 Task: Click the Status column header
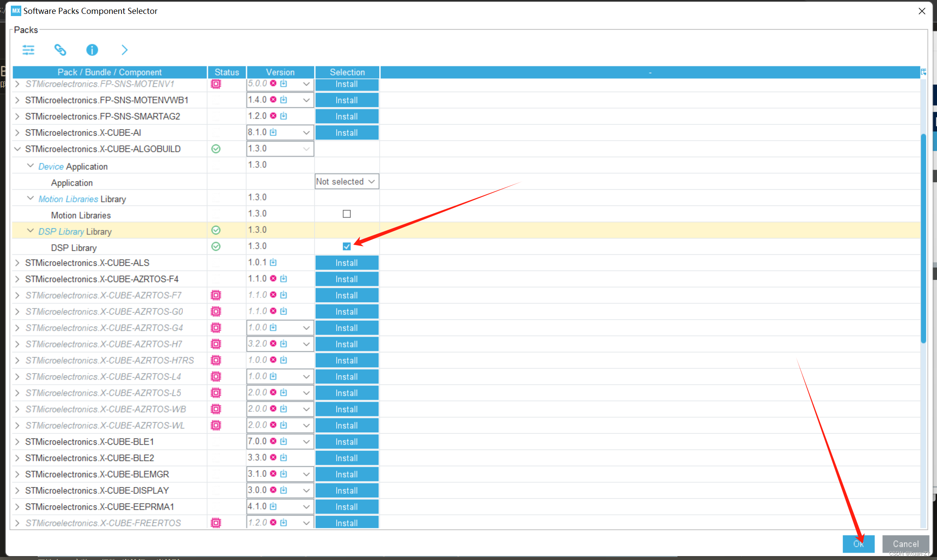pos(227,72)
